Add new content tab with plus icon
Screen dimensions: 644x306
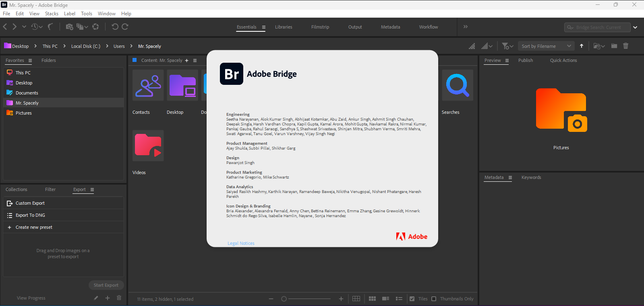click(x=186, y=61)
